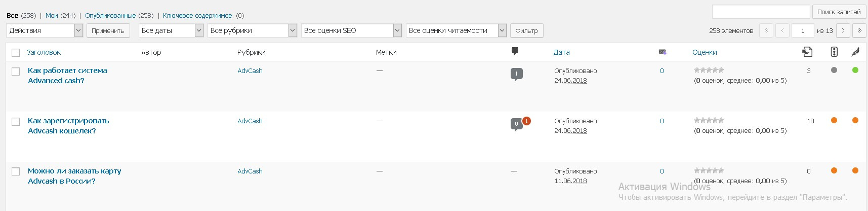868x211 pixels.
Task: Go to next page of posts
Action: [x=843, y=30]
